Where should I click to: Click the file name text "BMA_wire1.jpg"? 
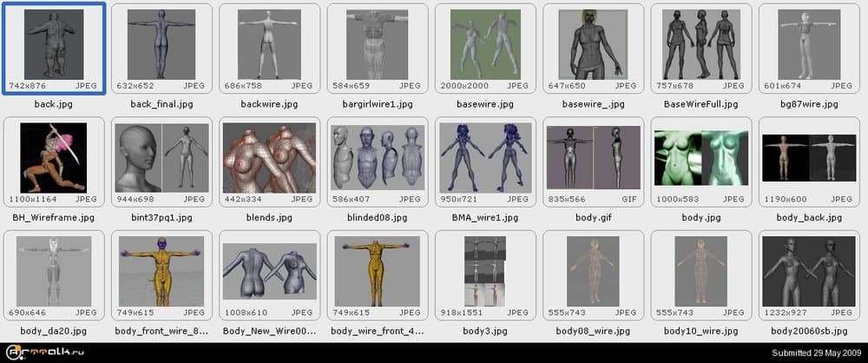(485, 218)
